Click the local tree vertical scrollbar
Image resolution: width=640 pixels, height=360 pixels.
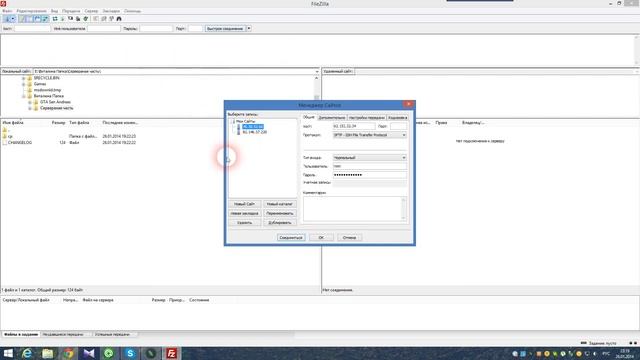tap(317, 87)
